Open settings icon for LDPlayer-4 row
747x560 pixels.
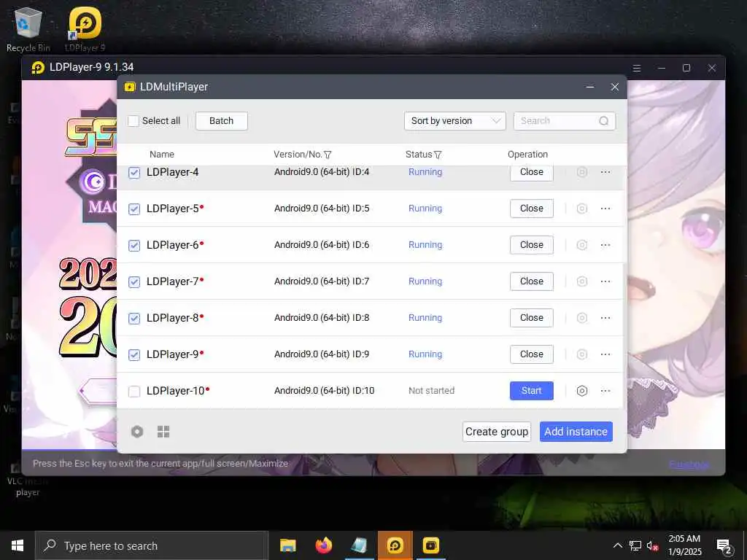[581, 172]
